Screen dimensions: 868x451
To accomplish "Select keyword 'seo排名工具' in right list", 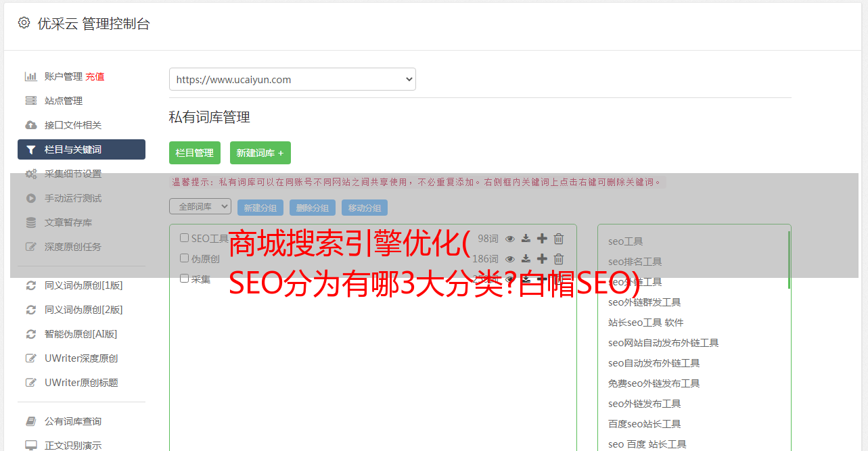I will [635, 262].
